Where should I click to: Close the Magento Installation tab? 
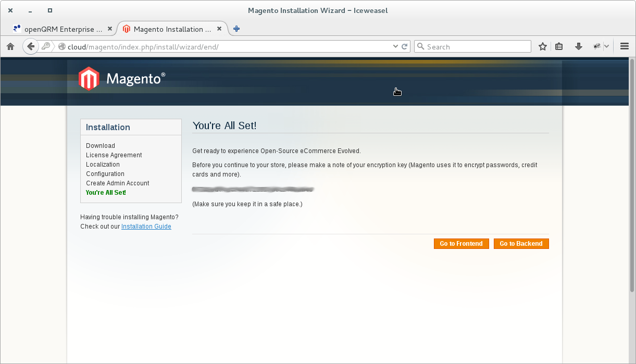click(x=219, y=29)
